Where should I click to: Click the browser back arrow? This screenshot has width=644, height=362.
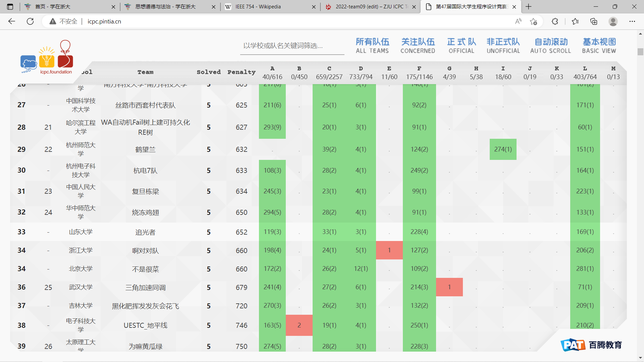coord(12,21)
